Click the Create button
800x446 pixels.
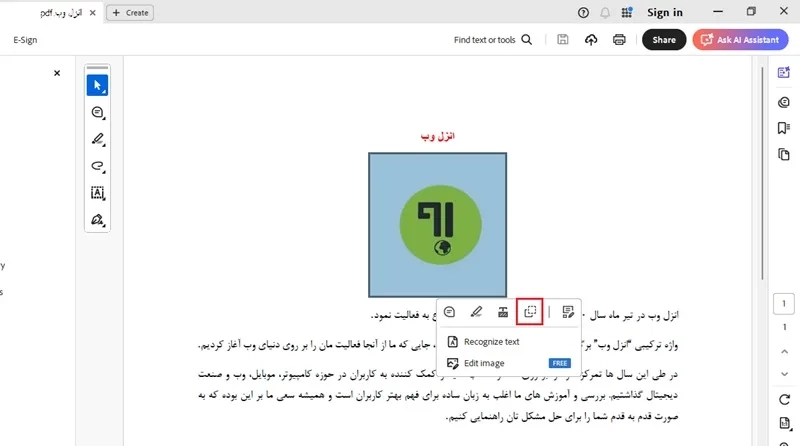130,13
